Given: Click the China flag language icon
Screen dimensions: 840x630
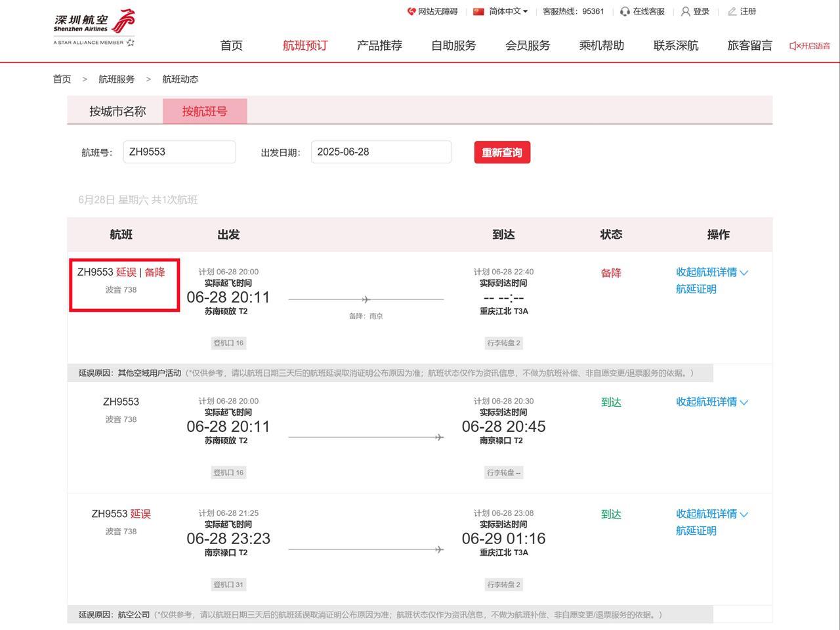Looking at the screenshot, I should 478,11.
